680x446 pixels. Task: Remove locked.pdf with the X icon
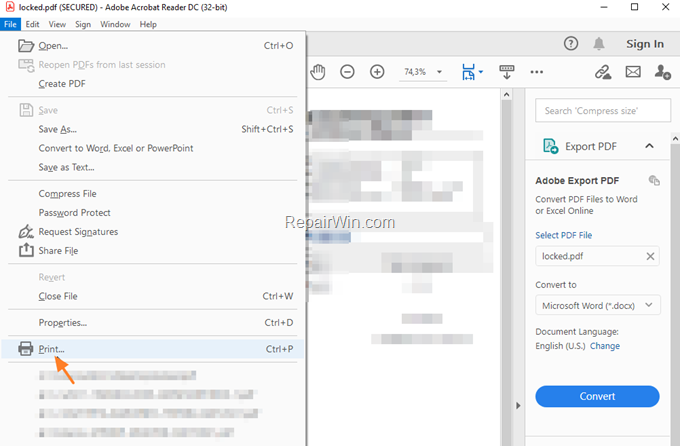(650, 256)
